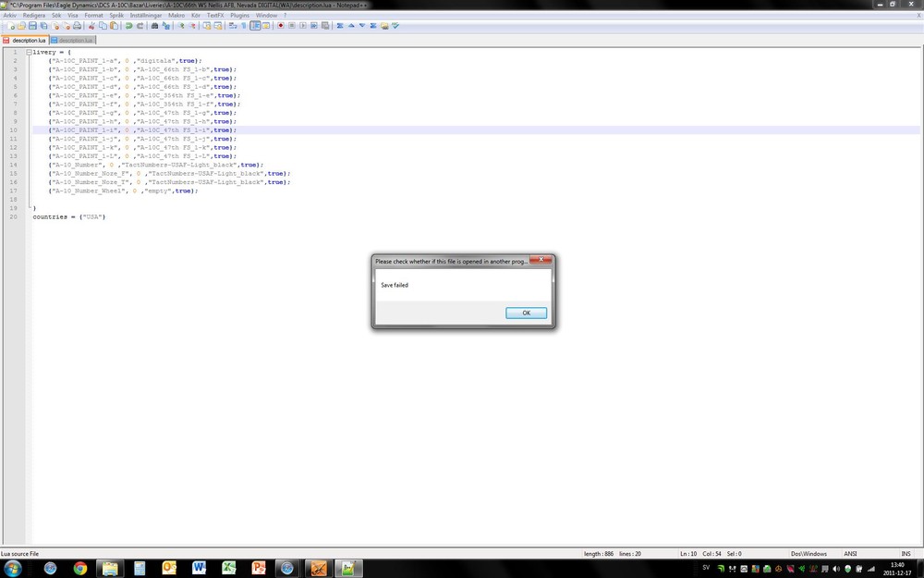This screenshot has width=924, height=578.
Task: Open the Visa menu
Action: [72, 16]
